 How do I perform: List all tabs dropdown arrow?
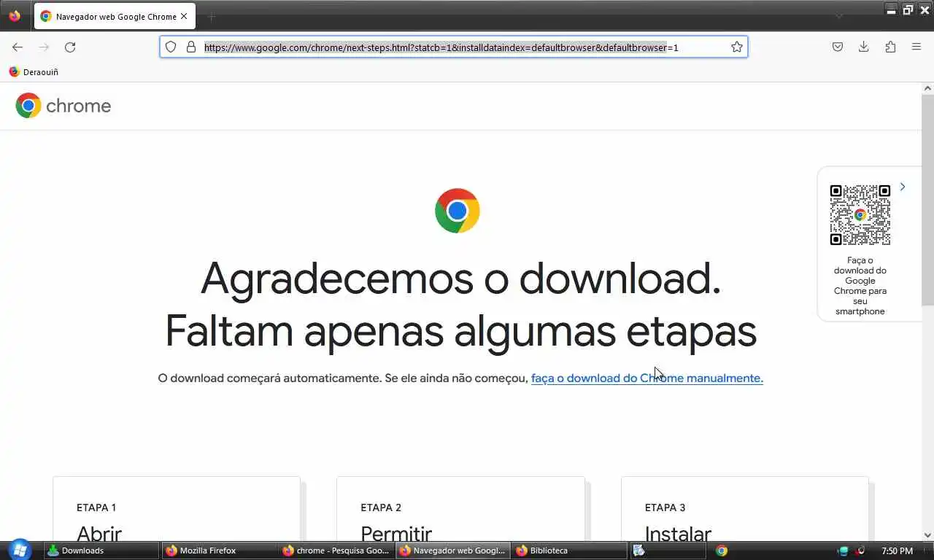(839, 16)
